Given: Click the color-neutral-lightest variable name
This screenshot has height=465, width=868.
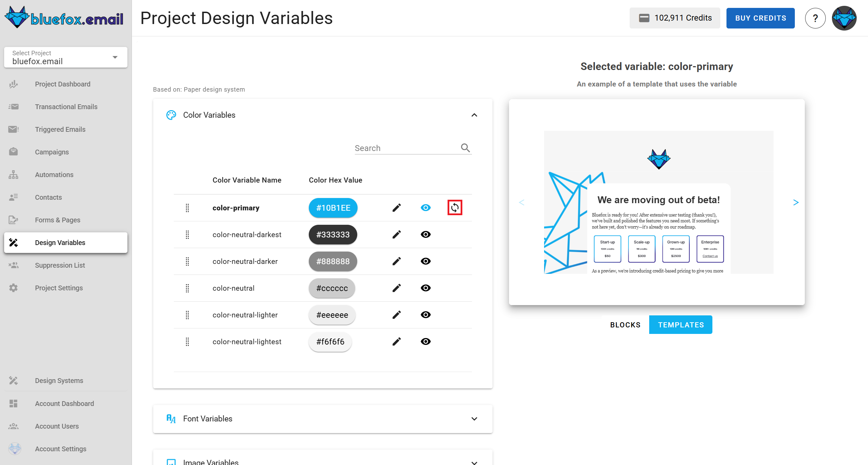Looking at the screenshot, I should [x=247, y=341].
